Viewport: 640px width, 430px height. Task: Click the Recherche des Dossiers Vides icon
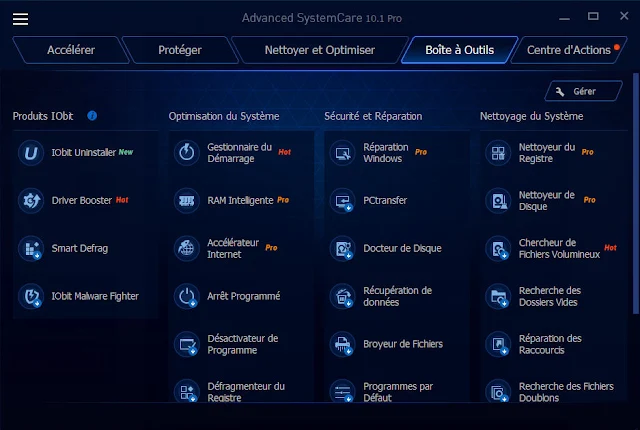click(x=498, y=296)
